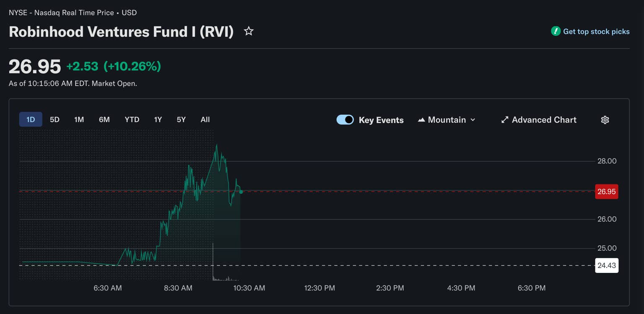
Task: Expand the Mountain chart type dropdown chevron
Action: click(x=473, y=120)
